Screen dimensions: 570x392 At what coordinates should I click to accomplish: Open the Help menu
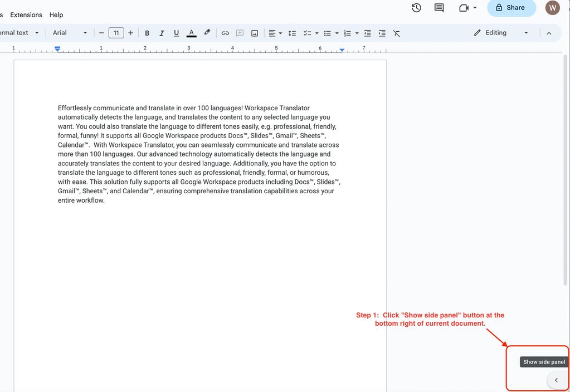tap(56, 15)
